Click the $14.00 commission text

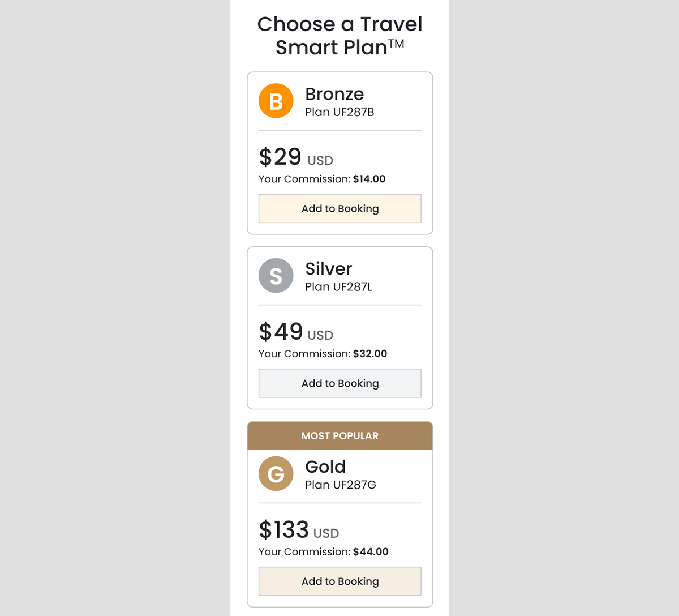(369, 179)
